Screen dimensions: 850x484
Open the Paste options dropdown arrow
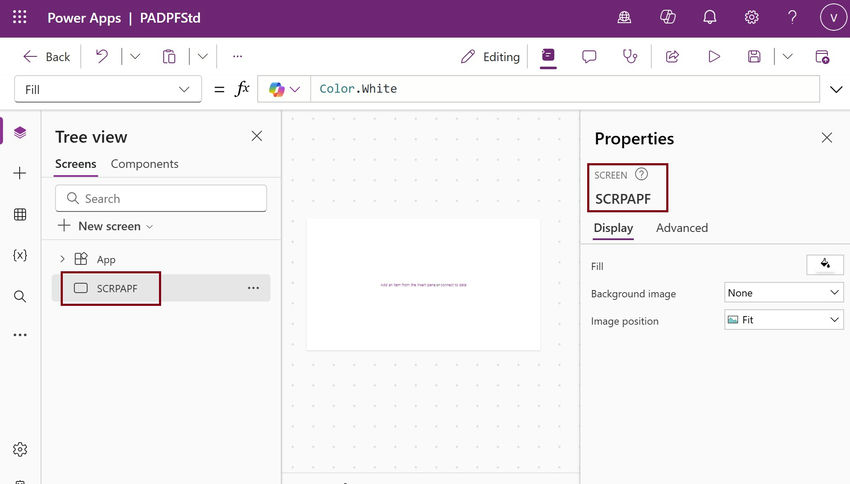coord(203,56)
